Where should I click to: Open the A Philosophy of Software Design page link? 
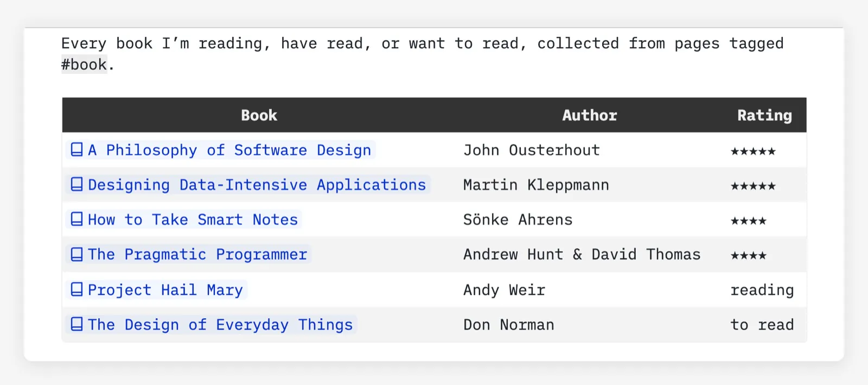[221, 150]
